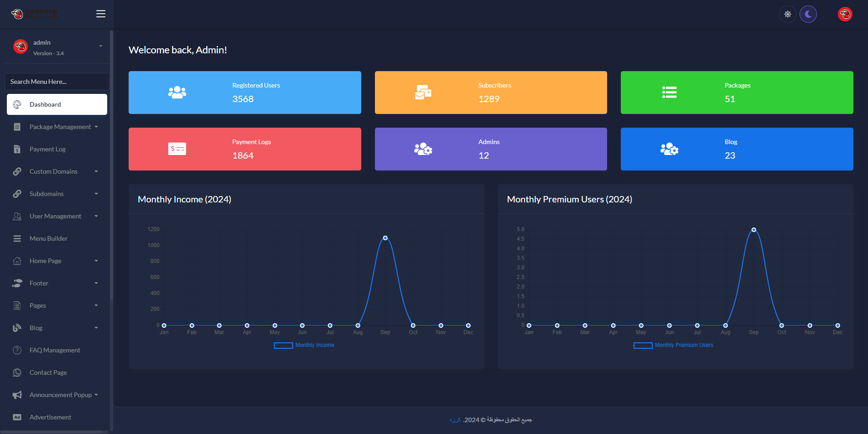
Task: Focus the Search Menu Here field
Action: [57, 82]
